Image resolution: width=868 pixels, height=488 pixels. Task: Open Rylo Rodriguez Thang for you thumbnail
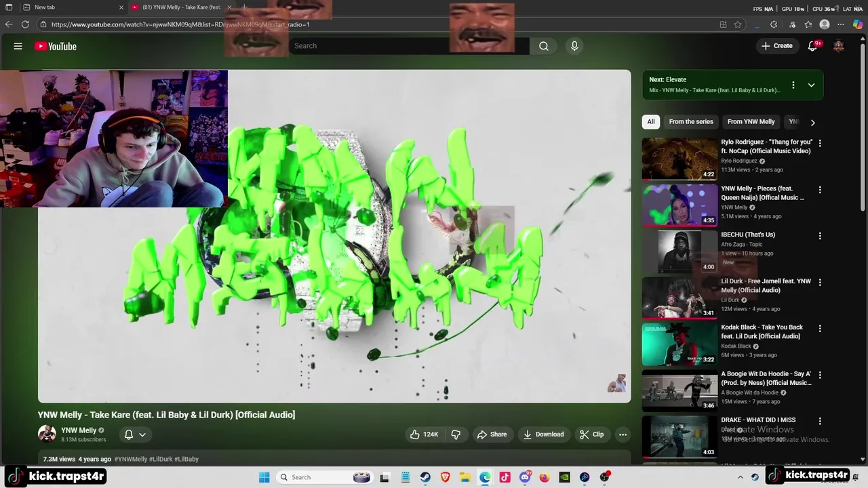point(679,159)
